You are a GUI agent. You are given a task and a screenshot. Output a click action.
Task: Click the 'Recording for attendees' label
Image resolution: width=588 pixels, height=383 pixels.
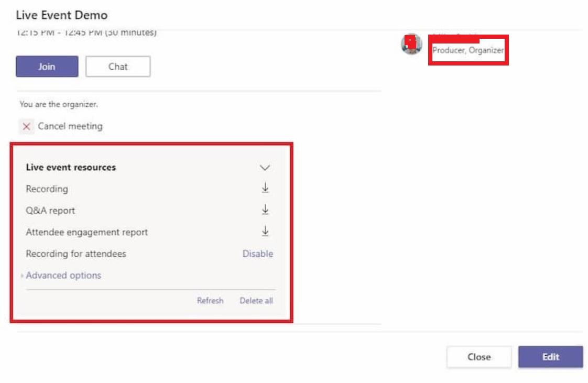[x=76, y=254]
